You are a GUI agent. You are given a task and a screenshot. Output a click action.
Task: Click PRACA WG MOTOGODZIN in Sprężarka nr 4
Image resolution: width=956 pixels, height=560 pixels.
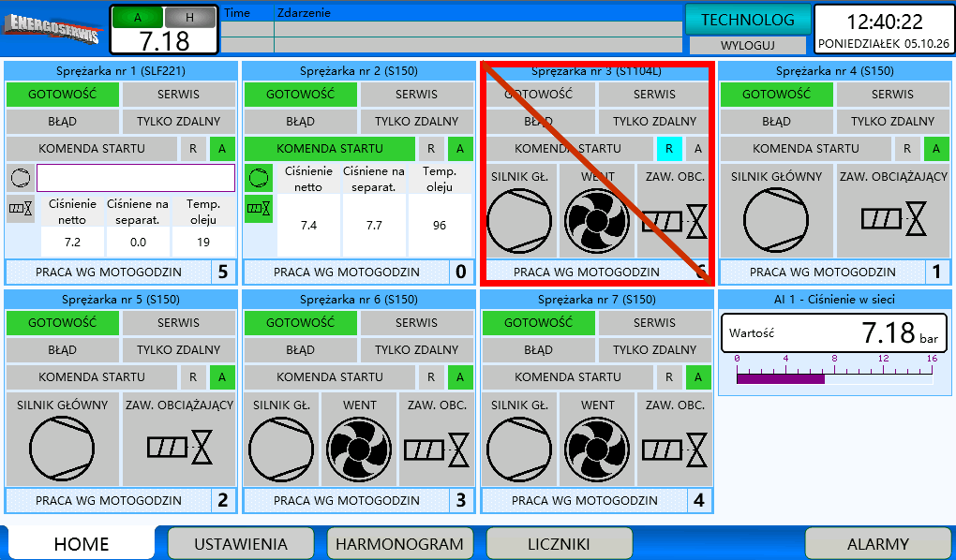823,272
